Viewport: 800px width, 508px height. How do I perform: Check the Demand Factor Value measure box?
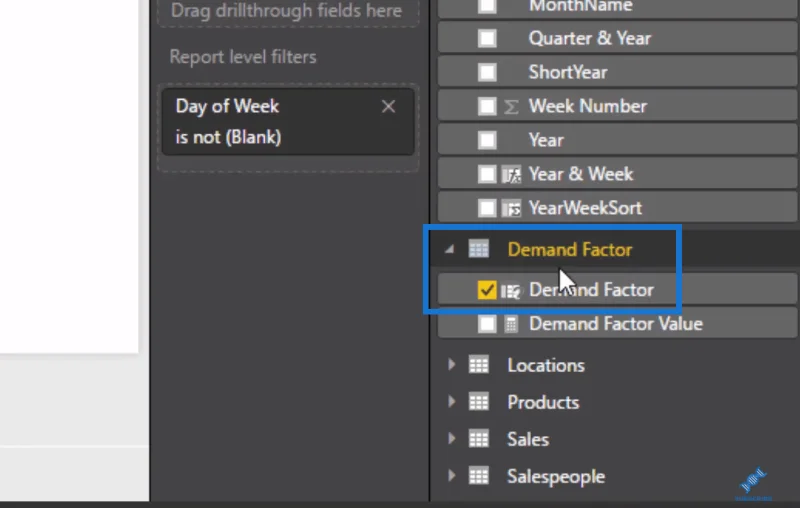(487, 324)
